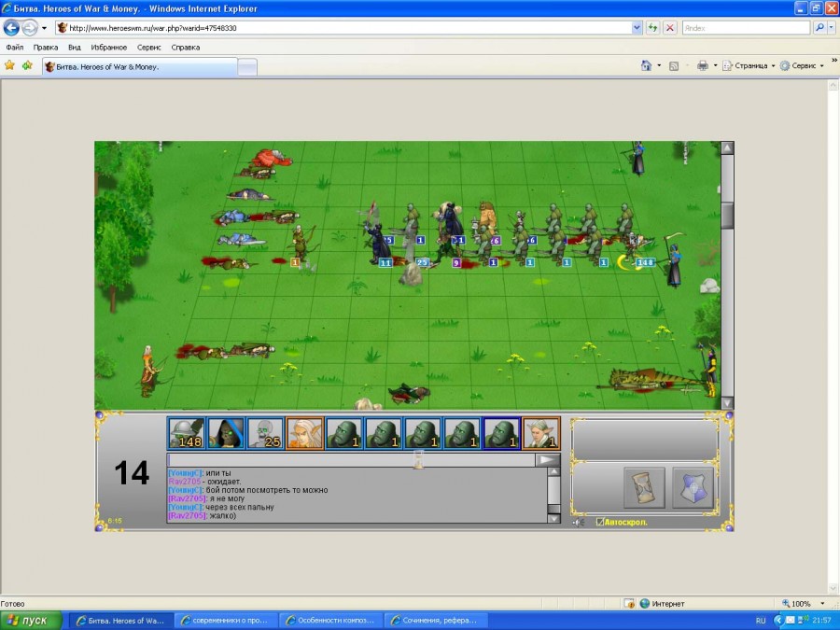Go back with browser Back button
The width and height of the screenshot is (840, 630).
pyautogui.click(x=11, y=27)
